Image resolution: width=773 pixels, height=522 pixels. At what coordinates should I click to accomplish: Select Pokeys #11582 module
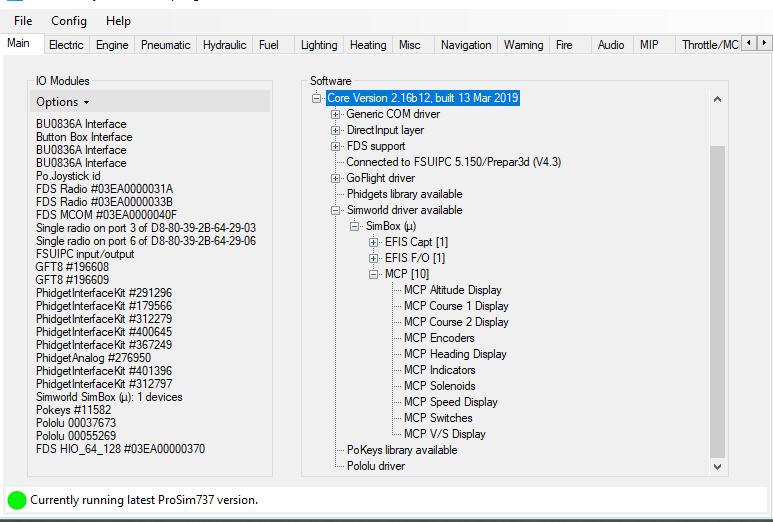(x=73, y=410)
